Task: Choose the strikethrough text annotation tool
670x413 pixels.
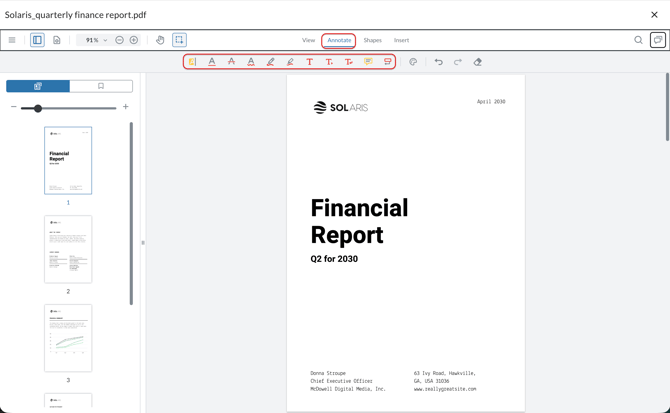Action: [231, 62]
